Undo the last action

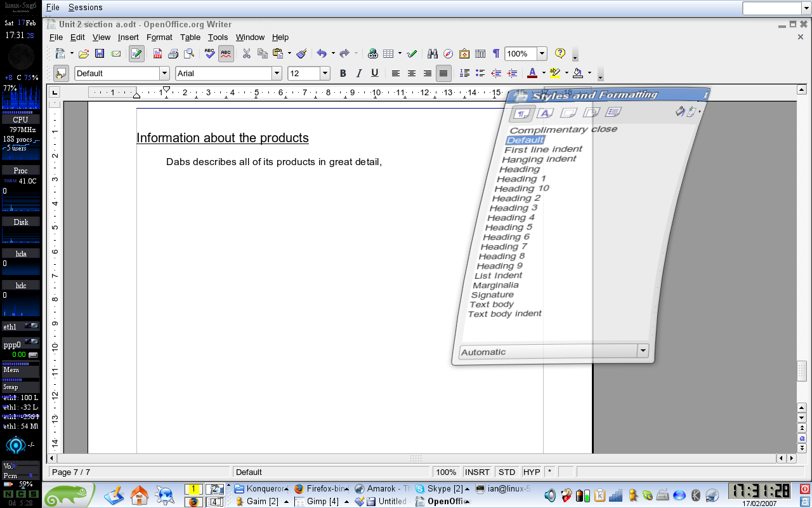(x=322, y=54)
